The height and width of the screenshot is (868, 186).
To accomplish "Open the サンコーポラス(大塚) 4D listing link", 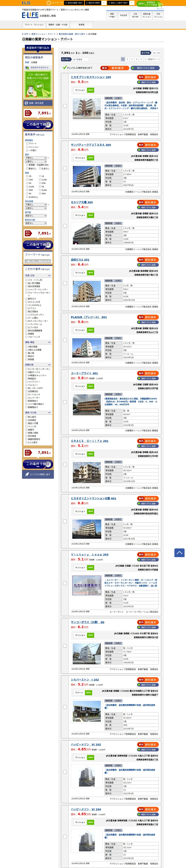I will [87, 622].
